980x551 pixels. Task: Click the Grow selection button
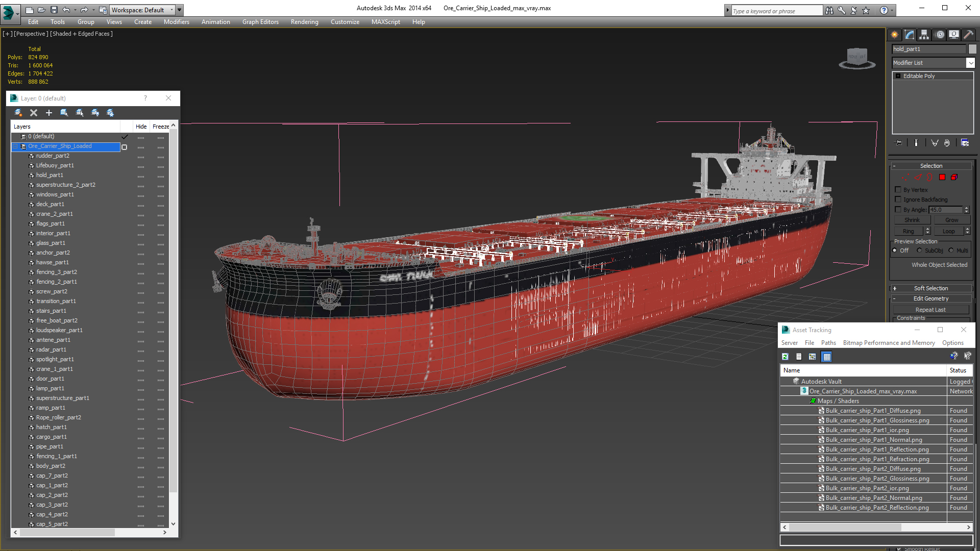point(951,220)
